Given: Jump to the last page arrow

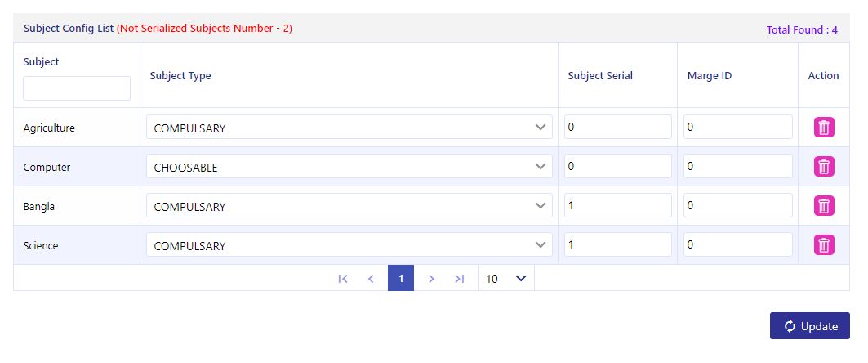Looking at the screenshot, I should coord(460,279).
